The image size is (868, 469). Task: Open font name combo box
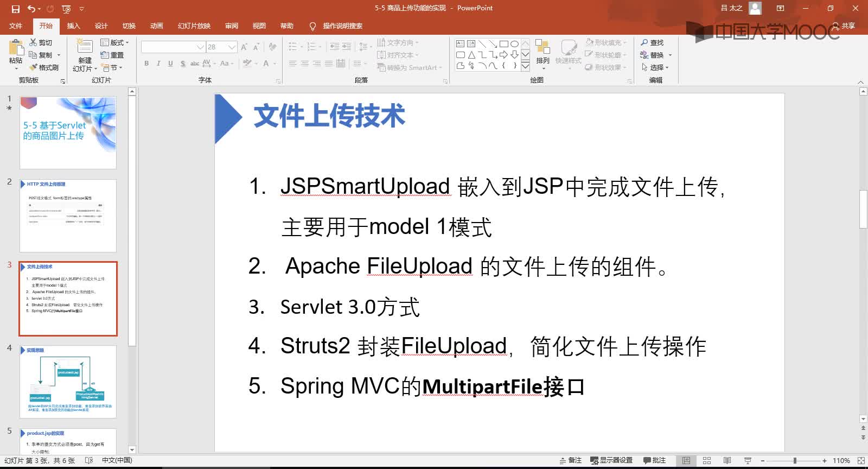point(173,47)
